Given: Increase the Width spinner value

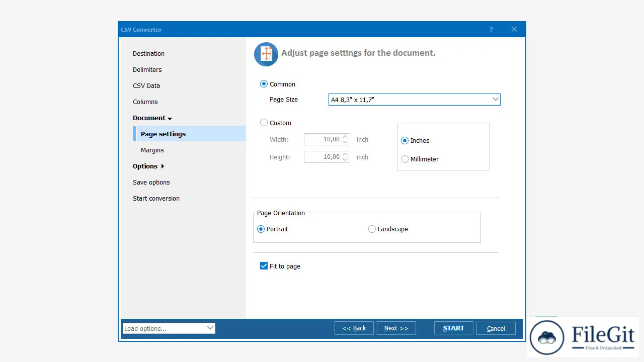Looking at the screenshot, I should pos(345,137).
